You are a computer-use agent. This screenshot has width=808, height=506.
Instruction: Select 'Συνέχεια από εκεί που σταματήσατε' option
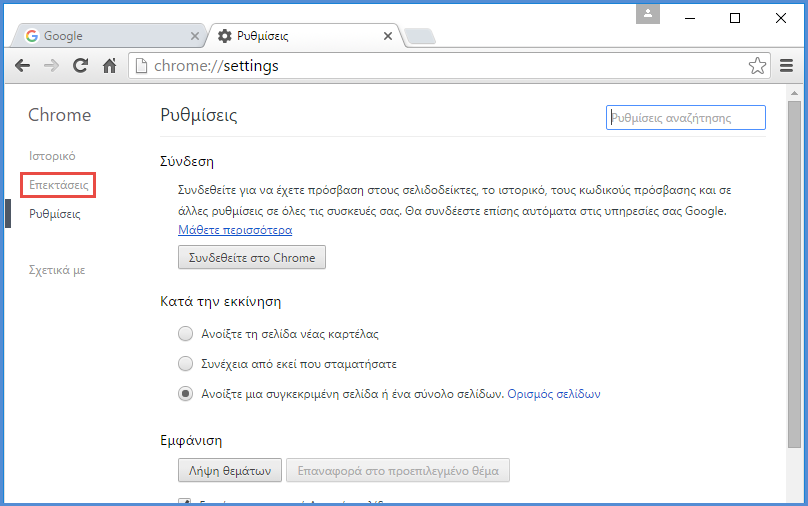click(x=186, y=364)
